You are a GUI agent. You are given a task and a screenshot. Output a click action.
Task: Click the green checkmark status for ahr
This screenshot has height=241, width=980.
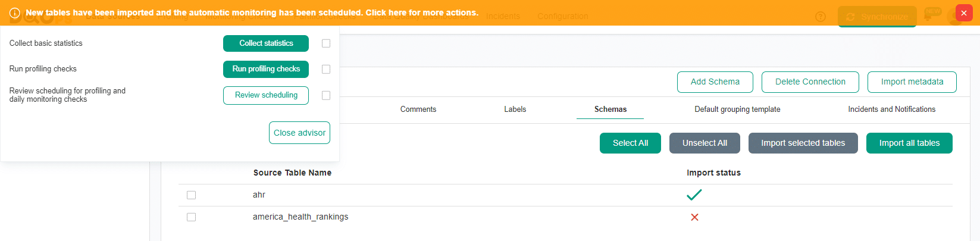[694, 195]
